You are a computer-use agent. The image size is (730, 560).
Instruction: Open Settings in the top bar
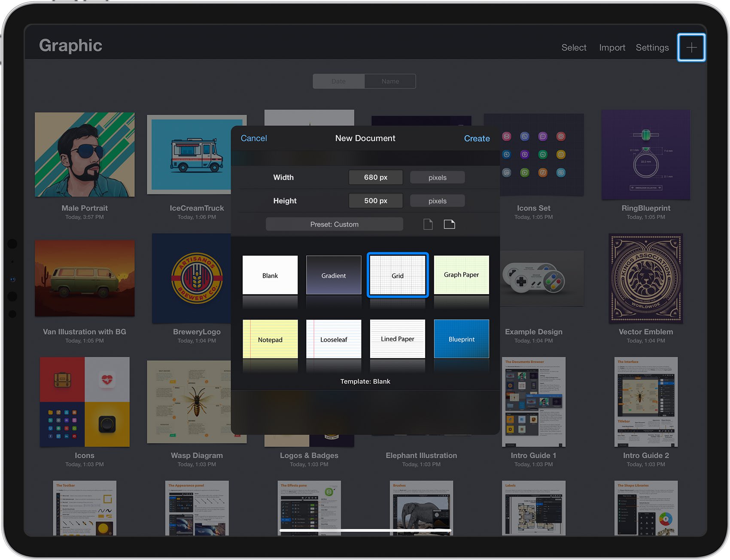coord(652,48)
